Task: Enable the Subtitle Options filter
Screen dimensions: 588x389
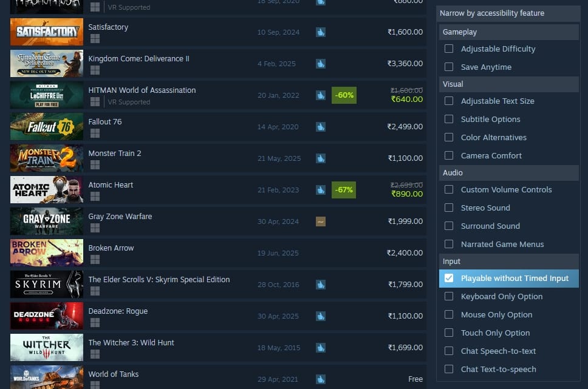Action: tap(449, 119)
